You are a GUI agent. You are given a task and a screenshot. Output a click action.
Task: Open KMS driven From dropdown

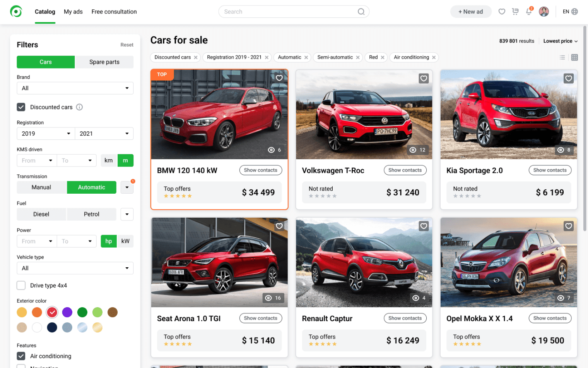pos(37,160)
